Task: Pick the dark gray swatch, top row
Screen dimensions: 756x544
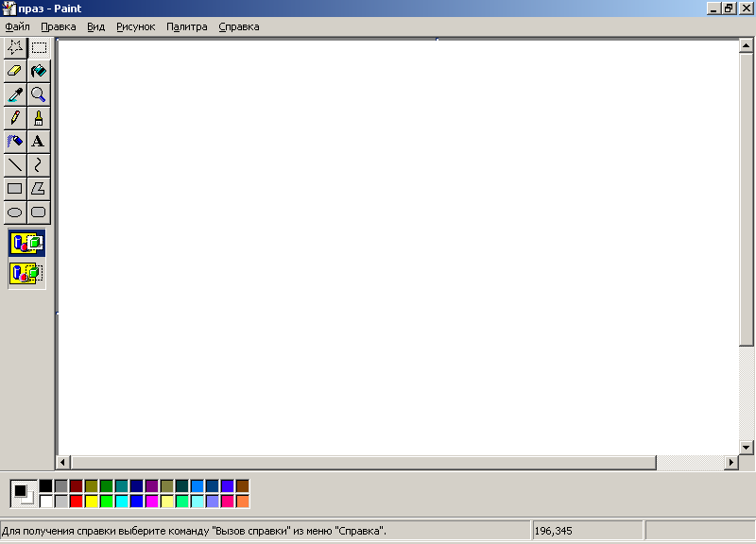Action: (x=61, y=485)
